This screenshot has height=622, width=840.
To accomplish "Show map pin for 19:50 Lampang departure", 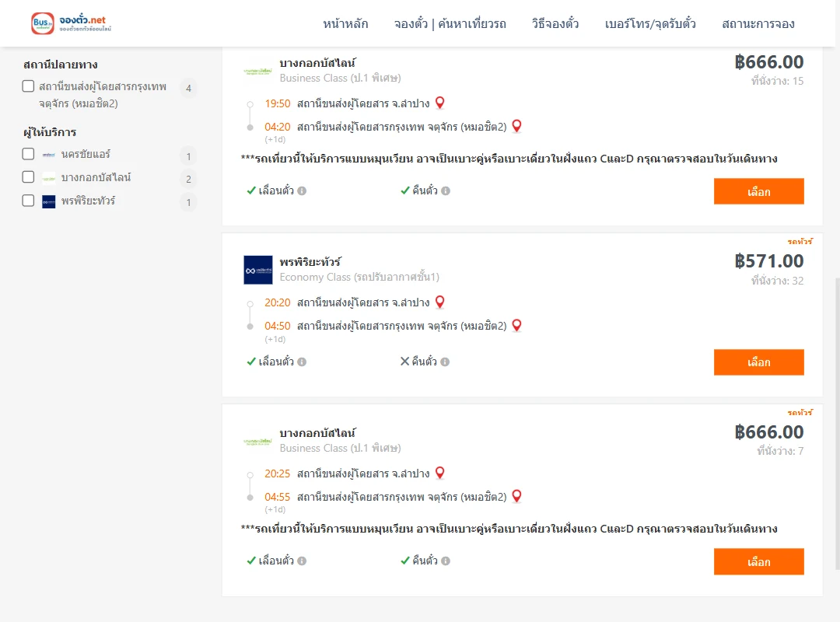I will click(439, 103).
